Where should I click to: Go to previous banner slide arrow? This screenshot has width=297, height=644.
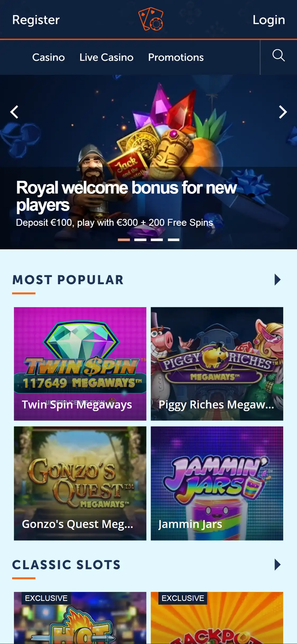tap(14, 112)
